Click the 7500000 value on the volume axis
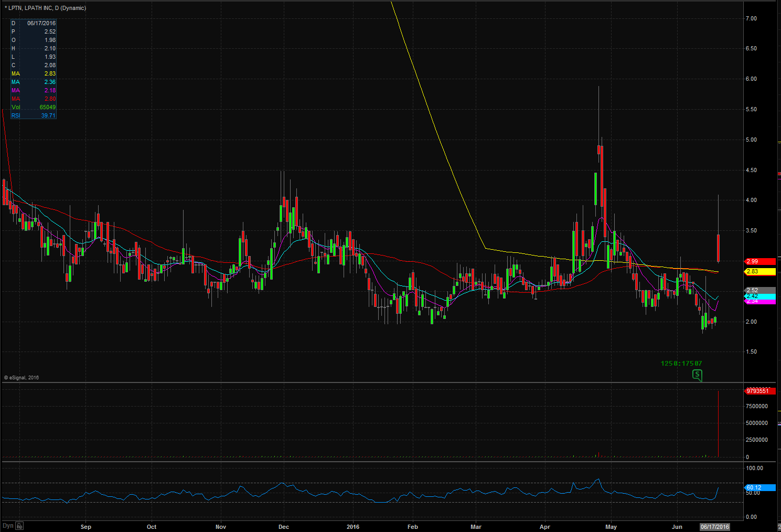 757,406
